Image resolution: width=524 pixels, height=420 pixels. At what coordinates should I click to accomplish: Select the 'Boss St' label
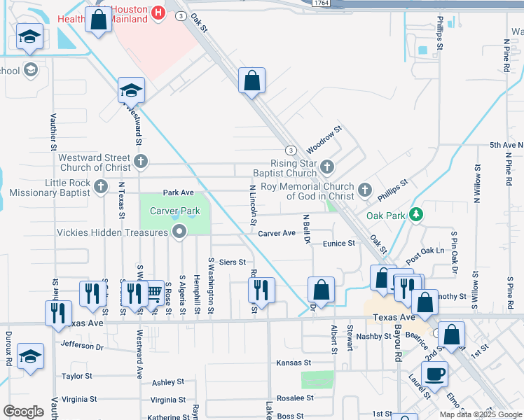point(290,416)
